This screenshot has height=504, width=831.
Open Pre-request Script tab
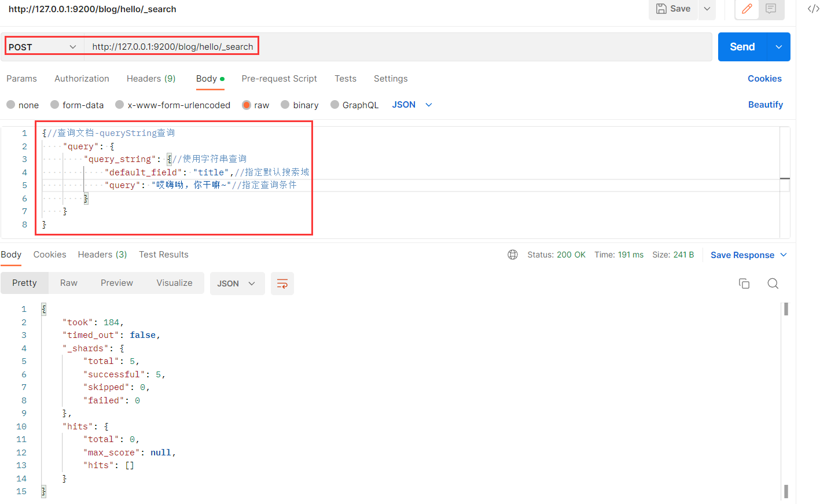(279, 79)
